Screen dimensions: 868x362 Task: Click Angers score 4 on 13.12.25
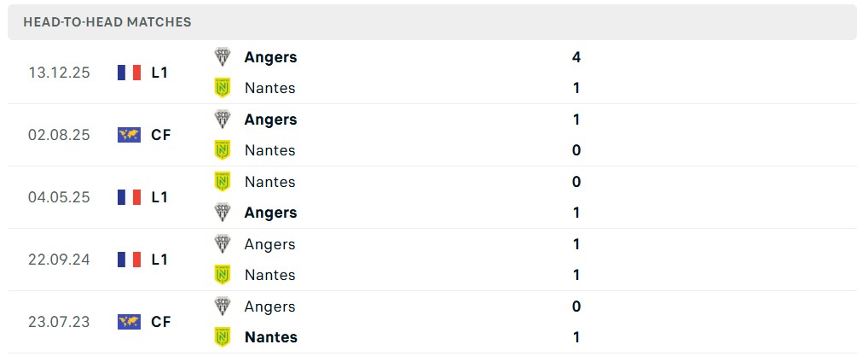(x=576, y=57)
